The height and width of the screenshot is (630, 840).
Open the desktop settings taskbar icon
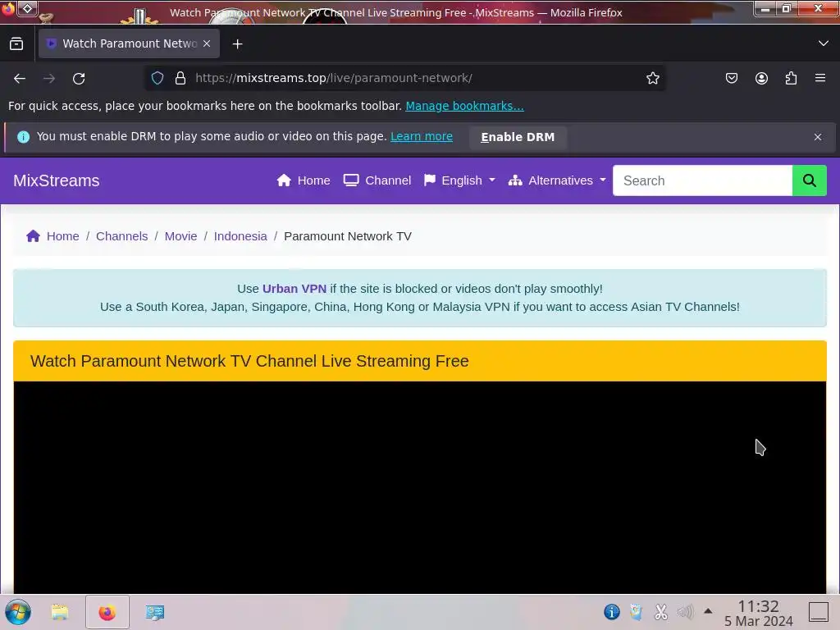(x=155, y=612)
